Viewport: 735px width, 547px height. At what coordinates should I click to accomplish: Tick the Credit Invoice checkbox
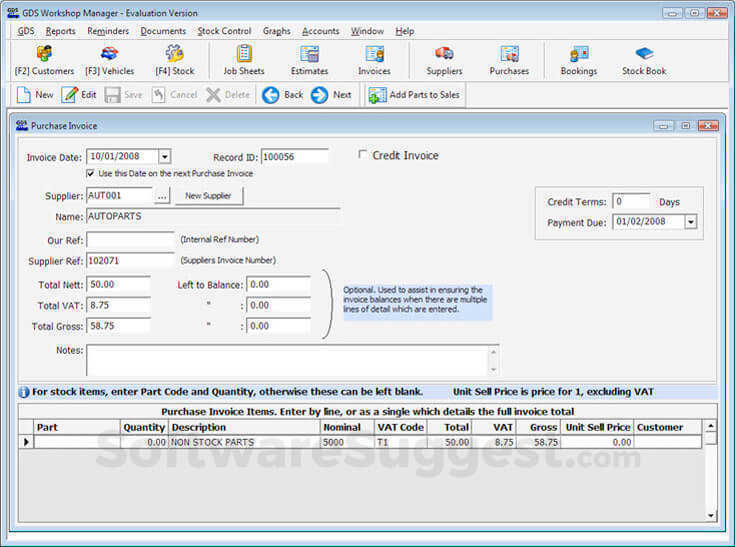[364, 155]
